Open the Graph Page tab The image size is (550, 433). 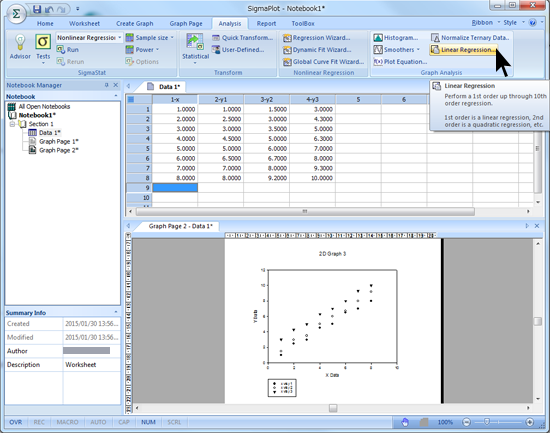coord(186,24)
